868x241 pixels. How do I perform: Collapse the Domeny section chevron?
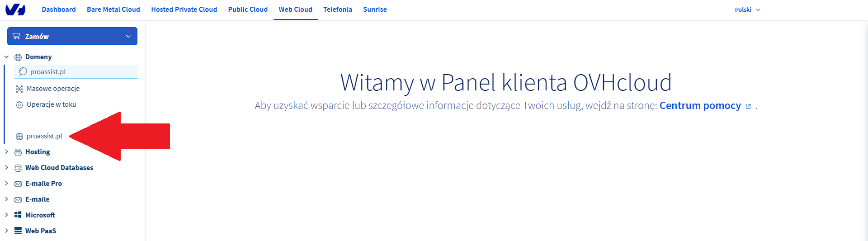click(6, 57)
